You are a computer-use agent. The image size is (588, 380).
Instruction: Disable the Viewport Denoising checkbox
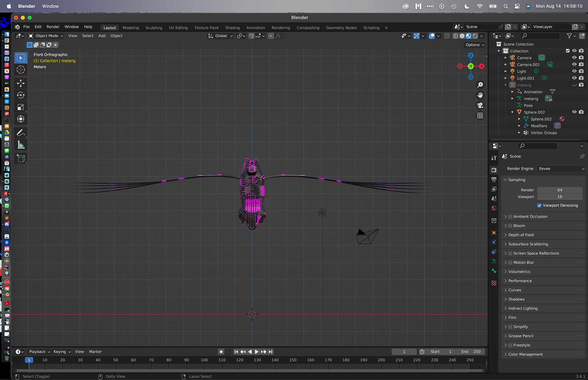[539, 205]
